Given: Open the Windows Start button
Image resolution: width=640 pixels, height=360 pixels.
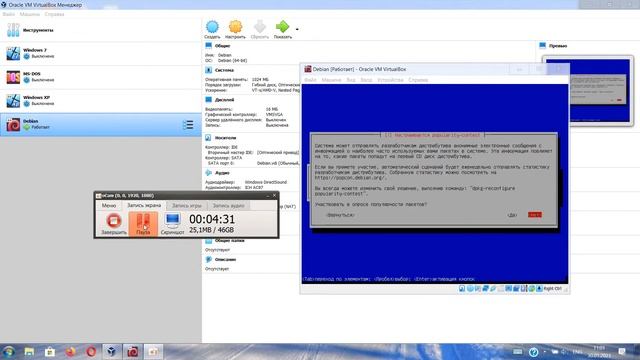Looking at the screenshot, I should click(8, 352).
